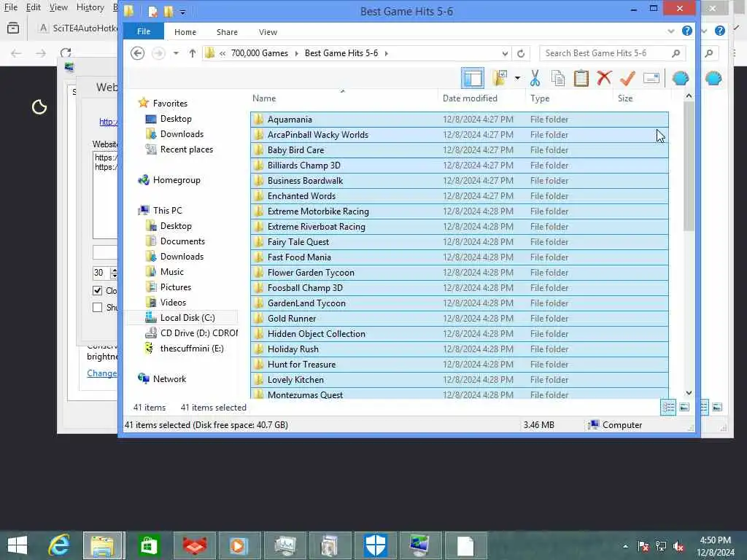Click the Action Center flag tray icon
Screen dimensions: 747x560
643,546
